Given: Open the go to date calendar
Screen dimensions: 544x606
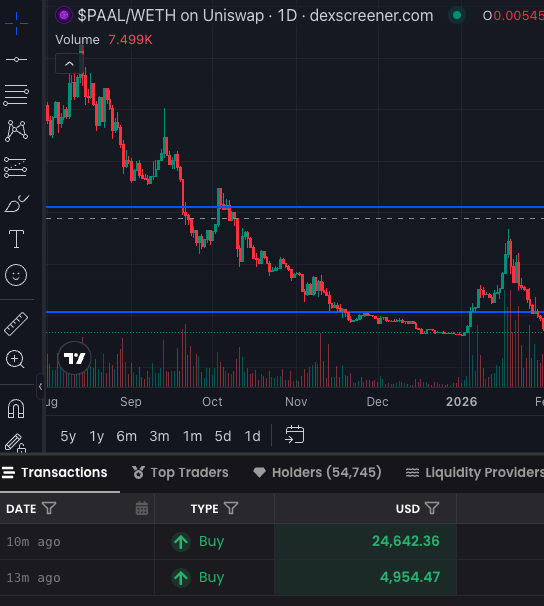Looking at the screenshot, I should pos(295,435).
